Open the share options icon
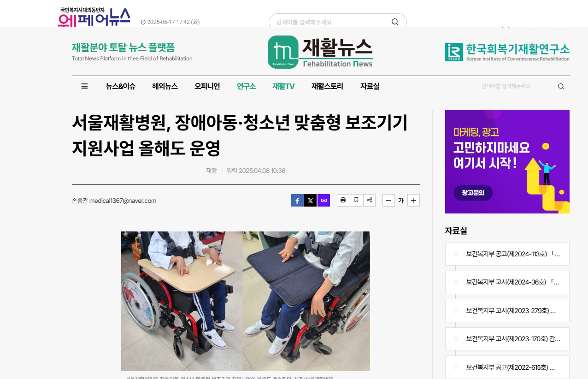 pos(369,200)
